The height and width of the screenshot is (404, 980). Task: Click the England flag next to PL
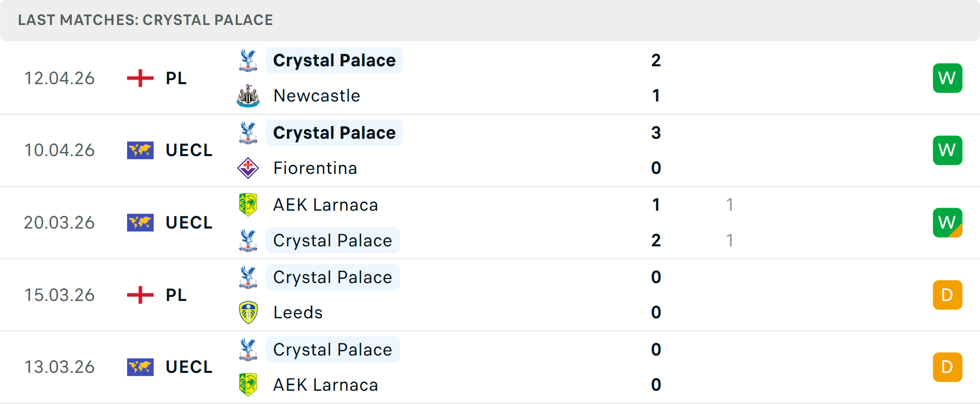pos(140,78)
